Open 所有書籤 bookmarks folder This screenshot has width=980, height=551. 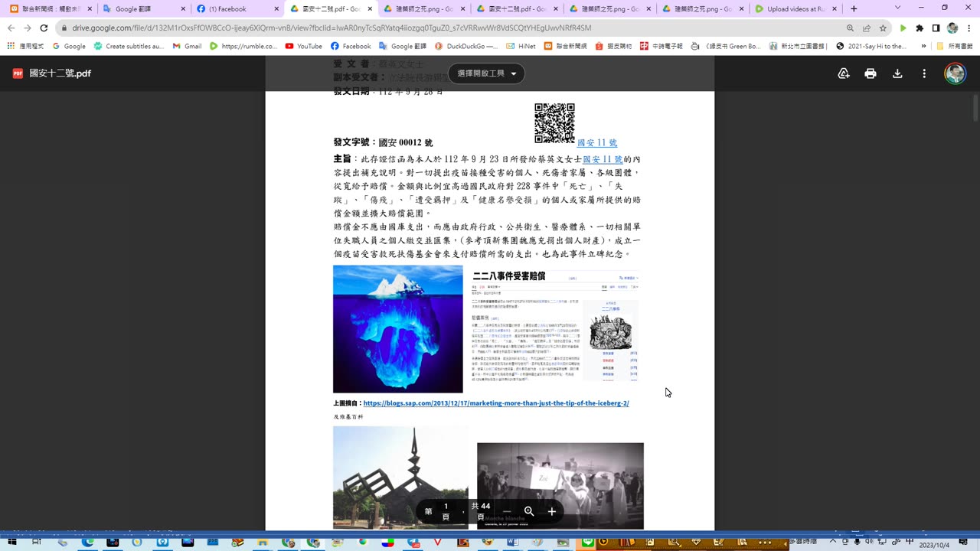pyautogui.click(x=954, y=46)
